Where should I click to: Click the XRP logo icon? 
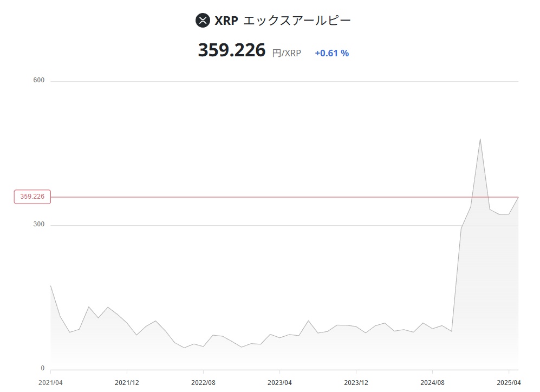[x=203, y=21]
